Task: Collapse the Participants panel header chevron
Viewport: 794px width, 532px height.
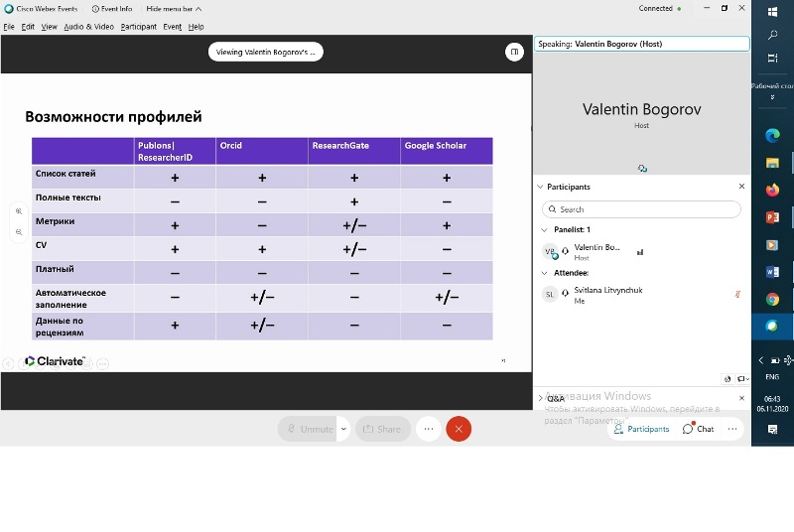Action: pos(540,187)
